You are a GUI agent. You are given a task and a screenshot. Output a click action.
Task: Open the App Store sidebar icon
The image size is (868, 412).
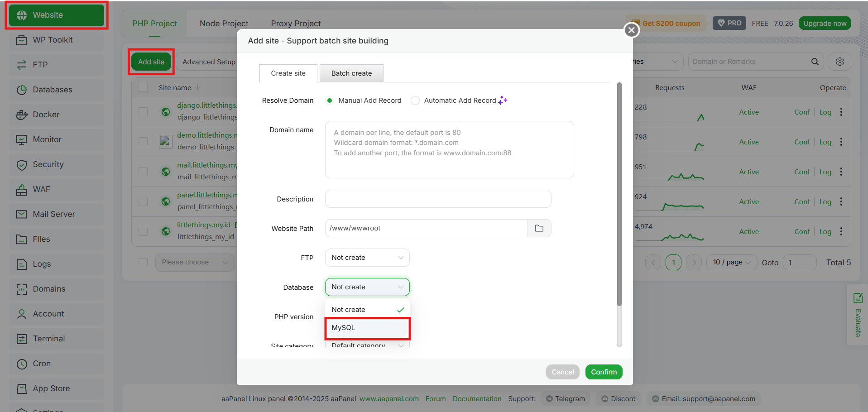pos(22,388)
